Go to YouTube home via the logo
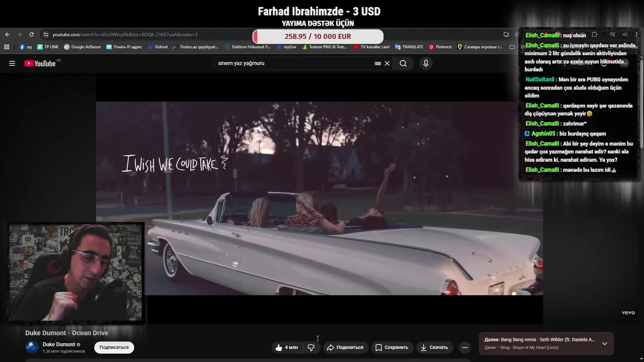 point(40,63)
